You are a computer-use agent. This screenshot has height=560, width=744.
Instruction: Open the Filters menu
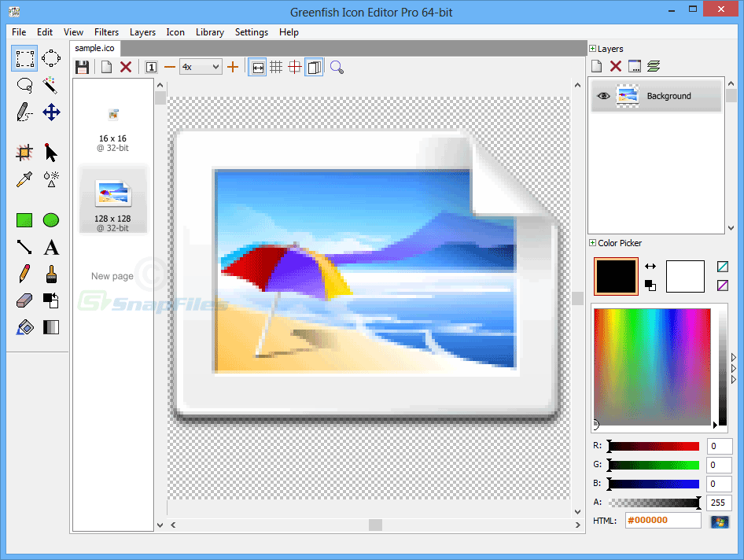point(106,32)
